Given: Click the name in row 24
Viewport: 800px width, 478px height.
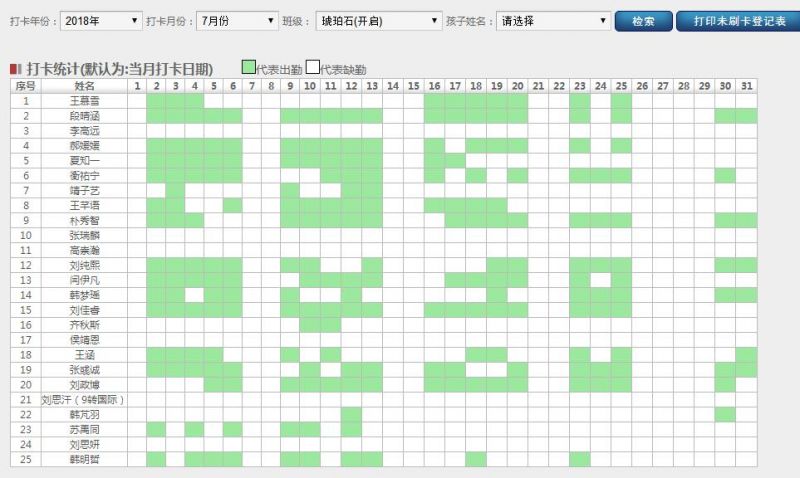Looking at the screenshot, I should point(84,444).
